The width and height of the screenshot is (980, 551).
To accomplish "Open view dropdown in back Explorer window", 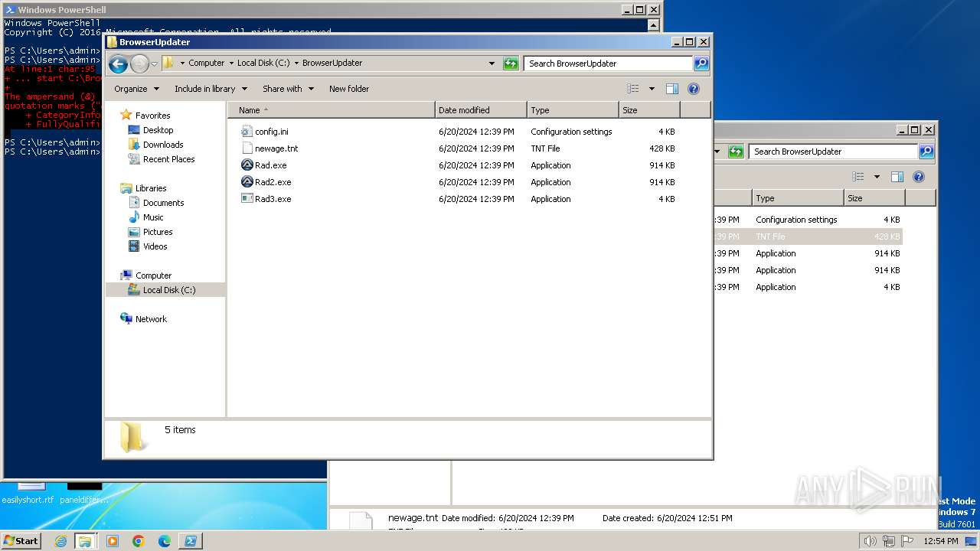I will pos(877,177).
